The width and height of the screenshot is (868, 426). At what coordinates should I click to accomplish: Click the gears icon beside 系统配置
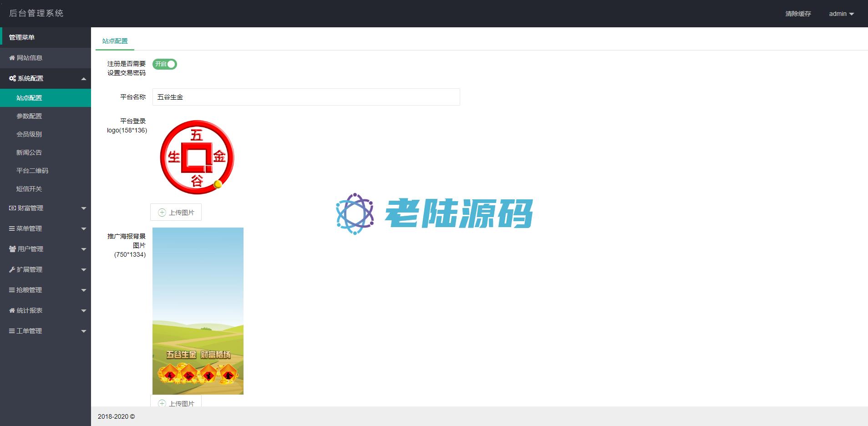pyautogui.click(x=12, y=78)
